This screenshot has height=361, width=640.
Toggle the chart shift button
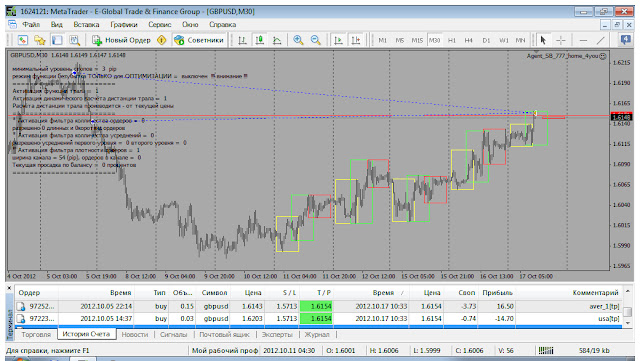click(x=356, y=40)
